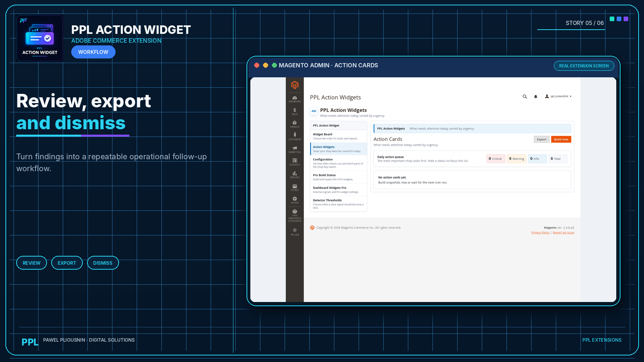The width and height of the screenshot is (644, 362).
Task: Click the 'STORY 05 / 06' label
Action: coord(585,23)
